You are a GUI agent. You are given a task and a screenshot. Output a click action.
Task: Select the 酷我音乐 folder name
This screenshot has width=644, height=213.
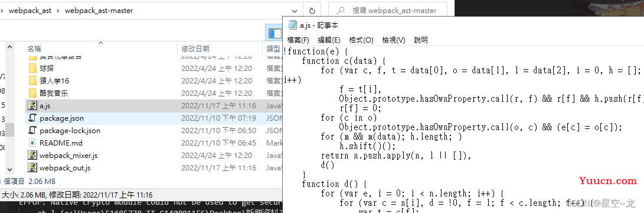pos(53,93)
